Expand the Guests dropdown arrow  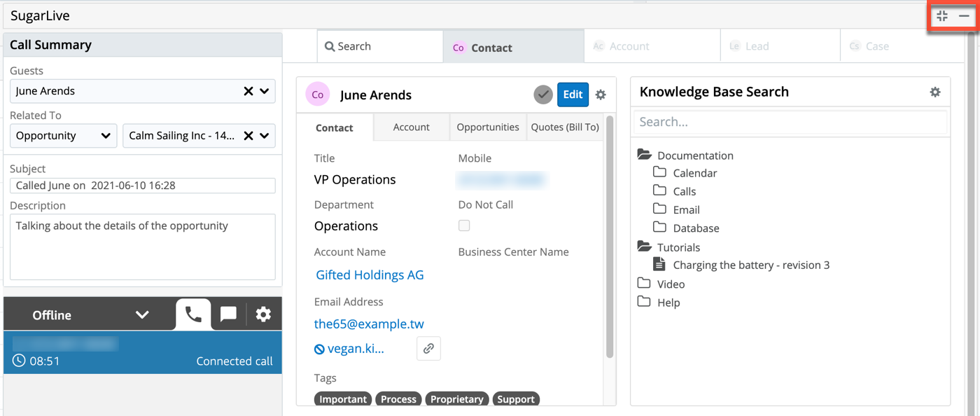(265, 91)
